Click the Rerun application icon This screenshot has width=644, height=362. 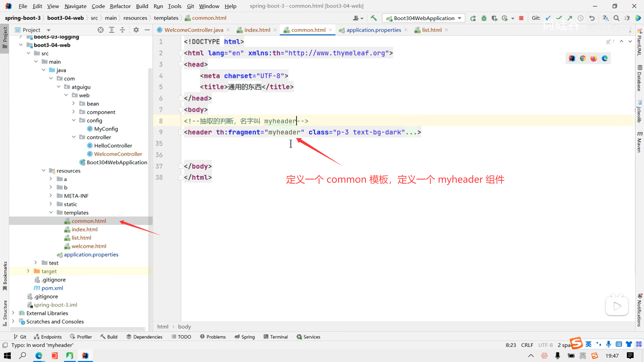[x=473, y=18]
